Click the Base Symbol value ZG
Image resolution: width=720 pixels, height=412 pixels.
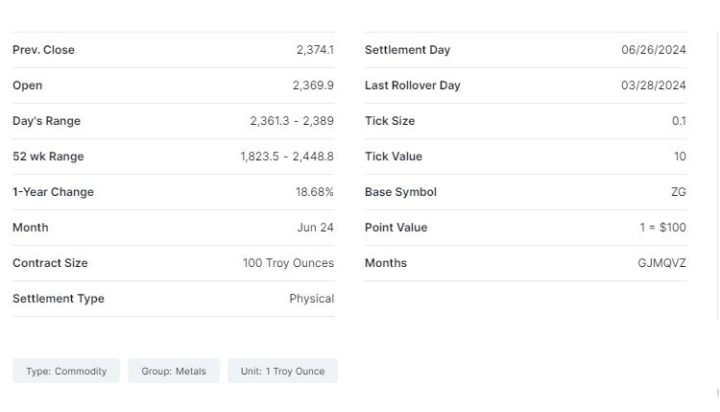(x=679, y=192)
